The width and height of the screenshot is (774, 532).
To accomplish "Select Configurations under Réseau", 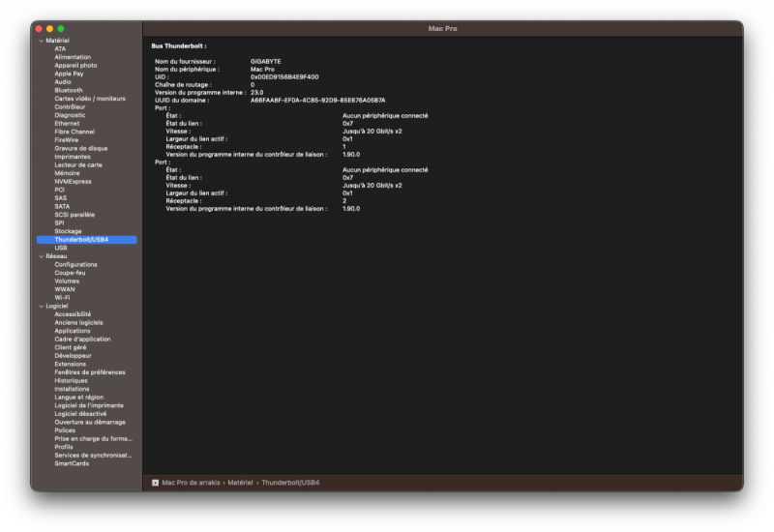I will click(x=75, y=265).
